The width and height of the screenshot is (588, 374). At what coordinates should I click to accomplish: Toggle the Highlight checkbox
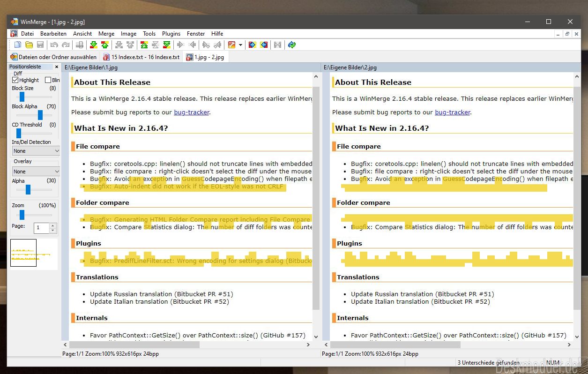(x=15, y=80)
